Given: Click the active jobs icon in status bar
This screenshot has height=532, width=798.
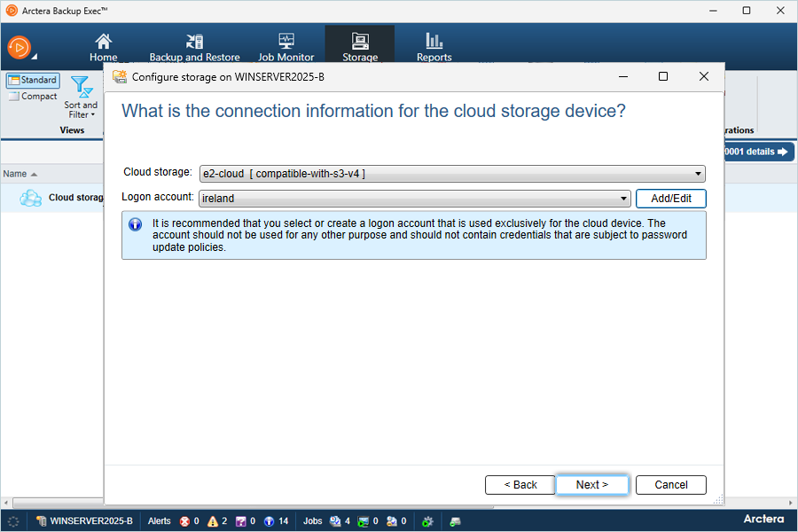Looking at the screenshot, I should click(x=364, y=521).
